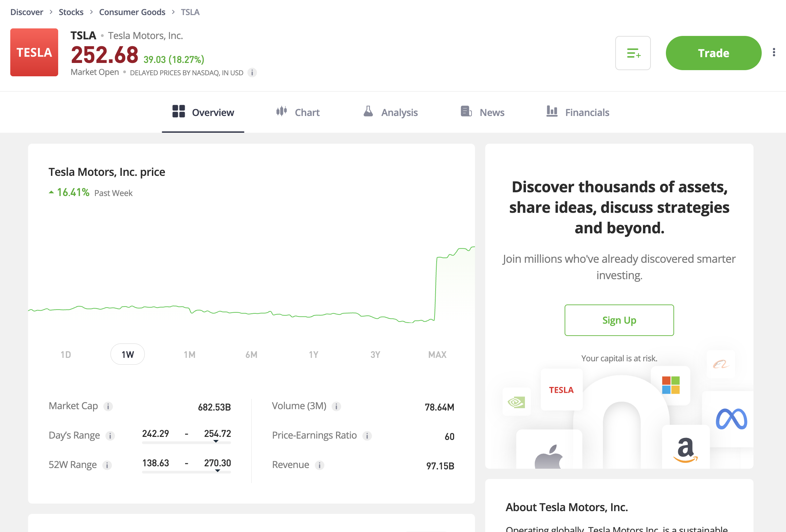786x532 pixels.
Task: Open the Analysis tab
Action: [390, 112]
